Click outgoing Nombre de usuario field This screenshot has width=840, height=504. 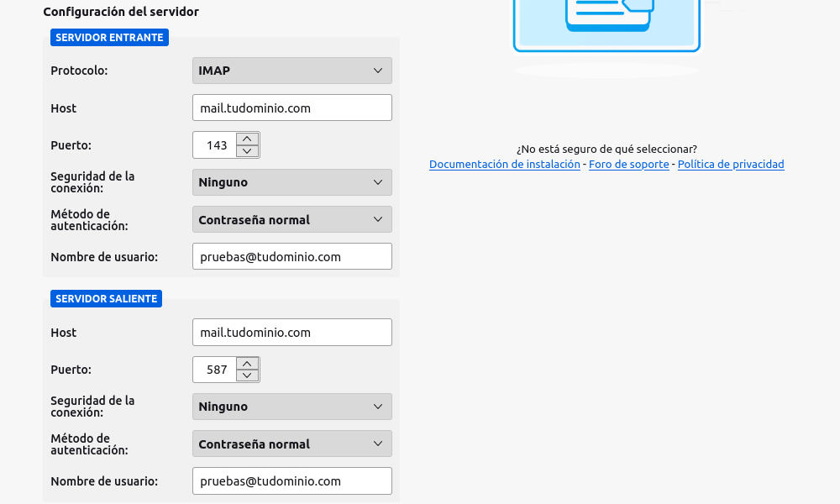(291, 481)
